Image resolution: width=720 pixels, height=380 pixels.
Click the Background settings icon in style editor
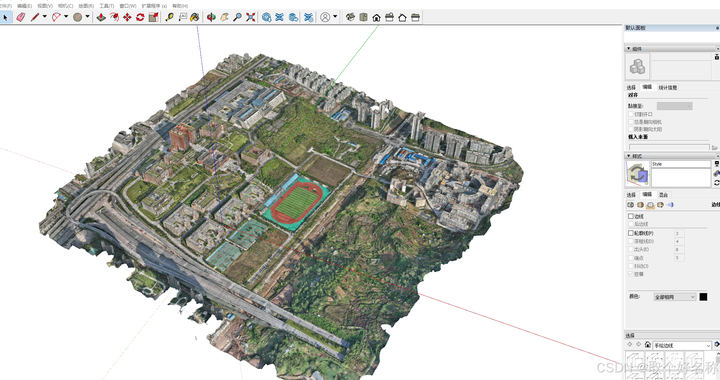tap(650, 205)
